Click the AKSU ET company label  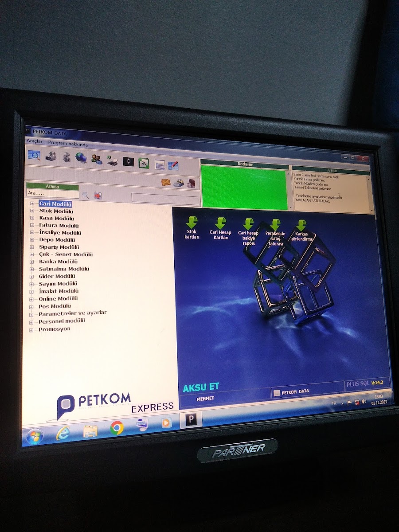tap(201, 387)
